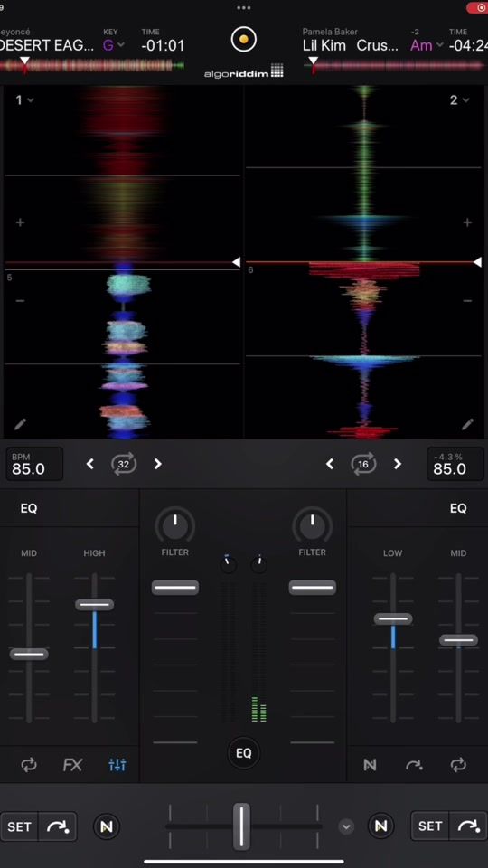This screenshot has width=488, height=868.
Task: Zoom out deck 2 waveform with minus
Action: click(467, 300)
